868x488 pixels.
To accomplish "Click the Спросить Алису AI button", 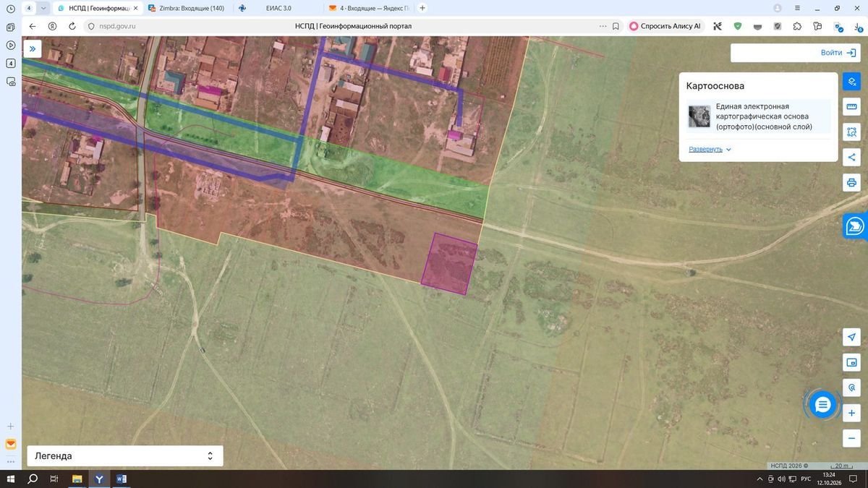I will [665, 26].
